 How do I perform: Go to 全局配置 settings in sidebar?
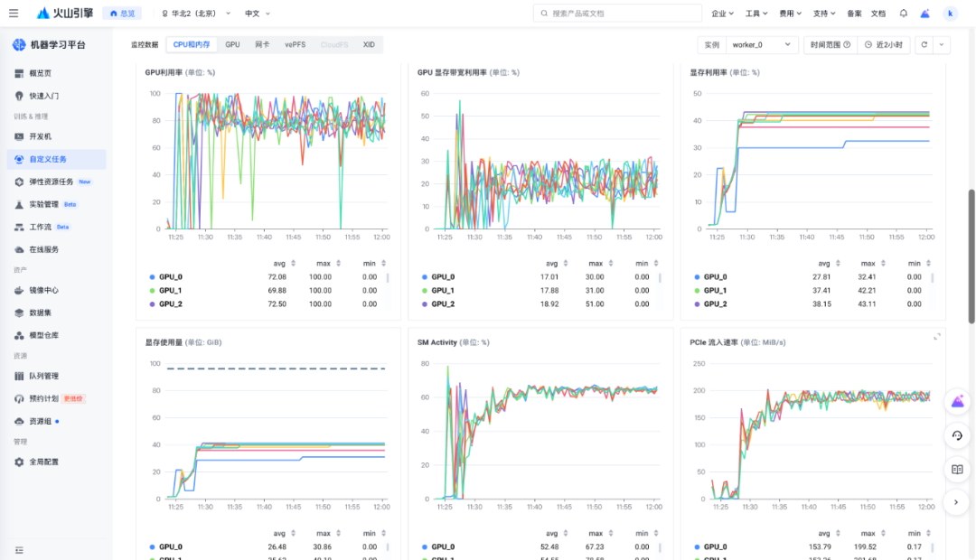(42, 462)
